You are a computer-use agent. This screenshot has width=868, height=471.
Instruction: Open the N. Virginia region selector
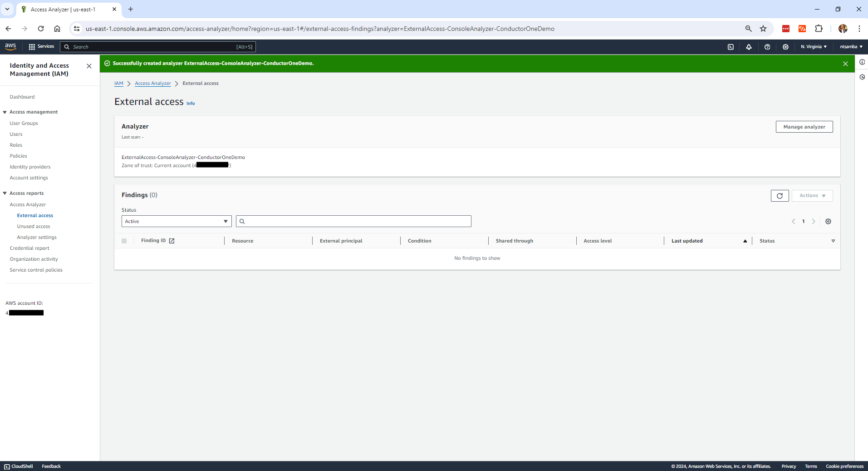(x=813, y=46)
